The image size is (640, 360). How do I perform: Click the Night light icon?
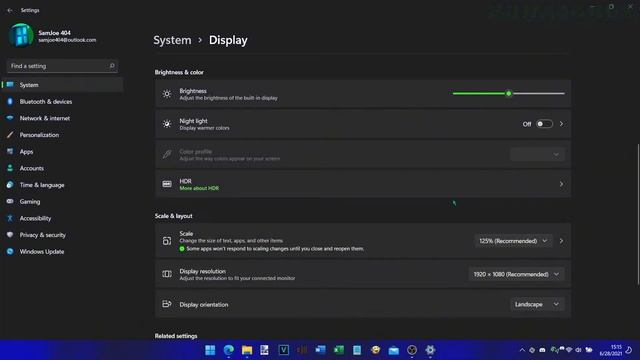167,124
